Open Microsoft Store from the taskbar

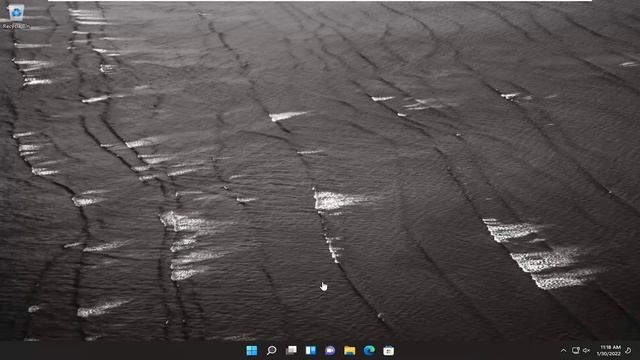point(389,350)
